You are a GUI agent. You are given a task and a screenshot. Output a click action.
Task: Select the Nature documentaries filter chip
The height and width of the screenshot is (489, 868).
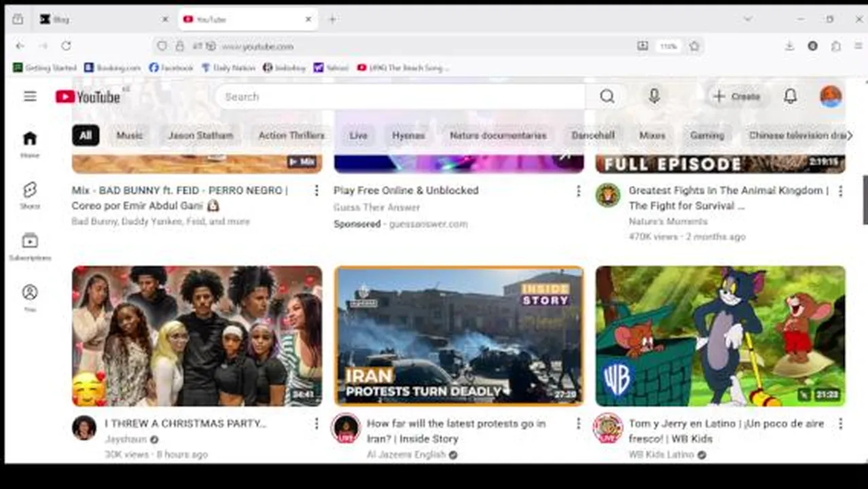498,135
